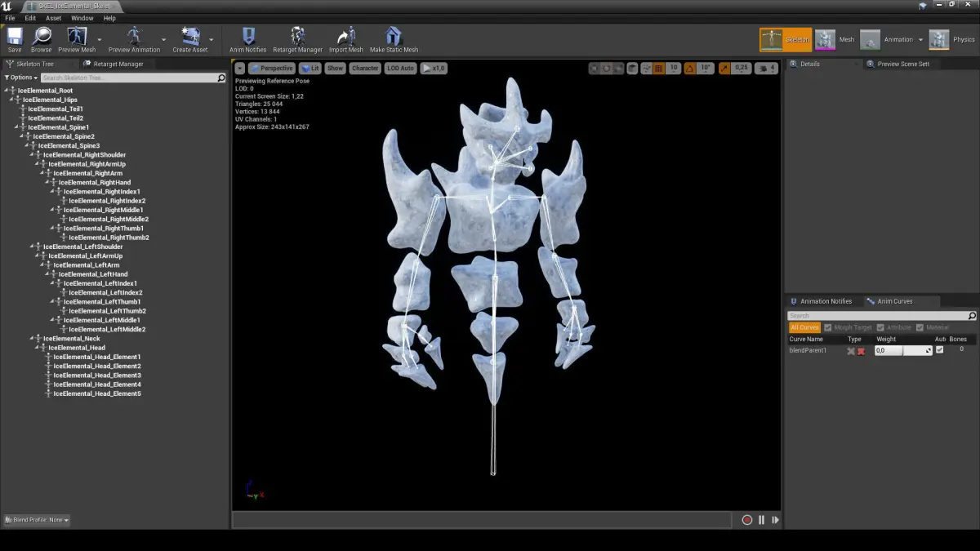Screen dimensions: 980x551
Task: Open the Asset menu
Action: 53,18
